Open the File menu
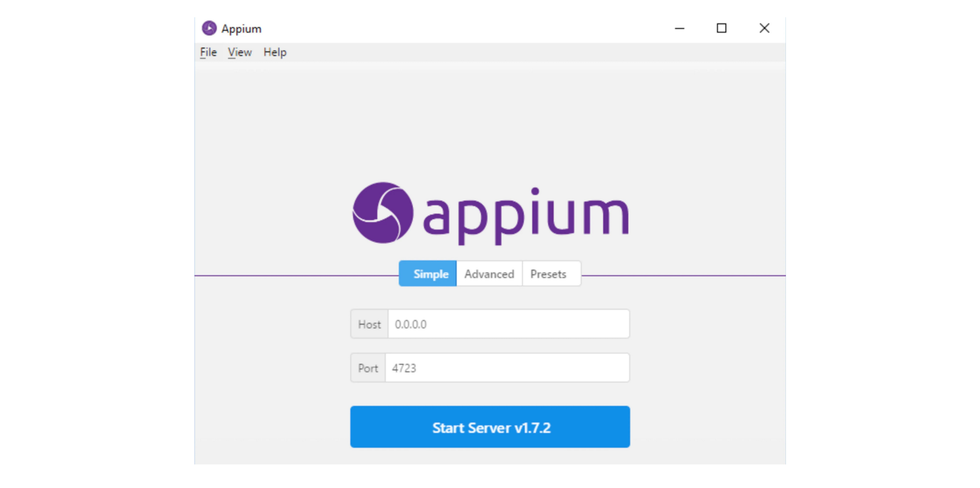 pos(208,52)
